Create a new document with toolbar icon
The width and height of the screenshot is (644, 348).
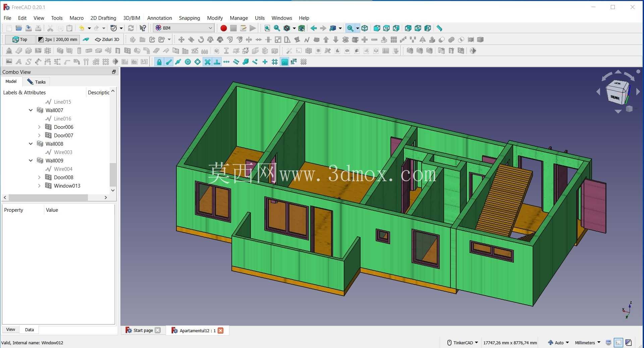9,28
